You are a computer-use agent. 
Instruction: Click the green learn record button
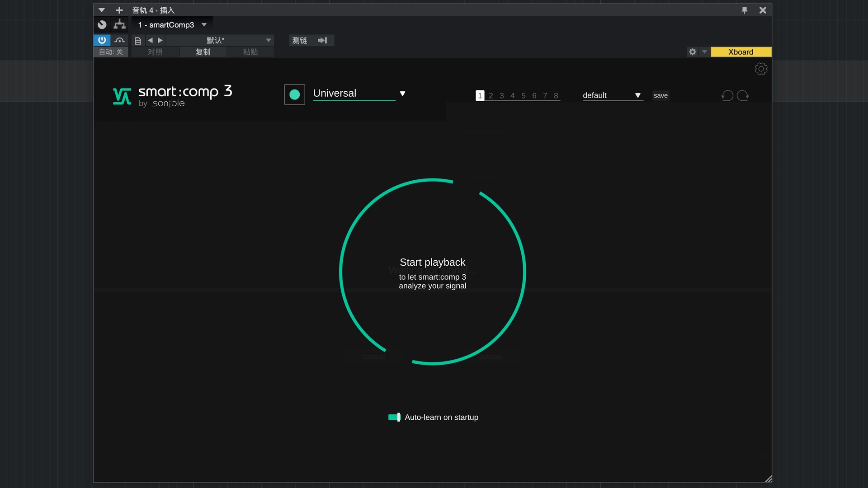coord(294,94)
